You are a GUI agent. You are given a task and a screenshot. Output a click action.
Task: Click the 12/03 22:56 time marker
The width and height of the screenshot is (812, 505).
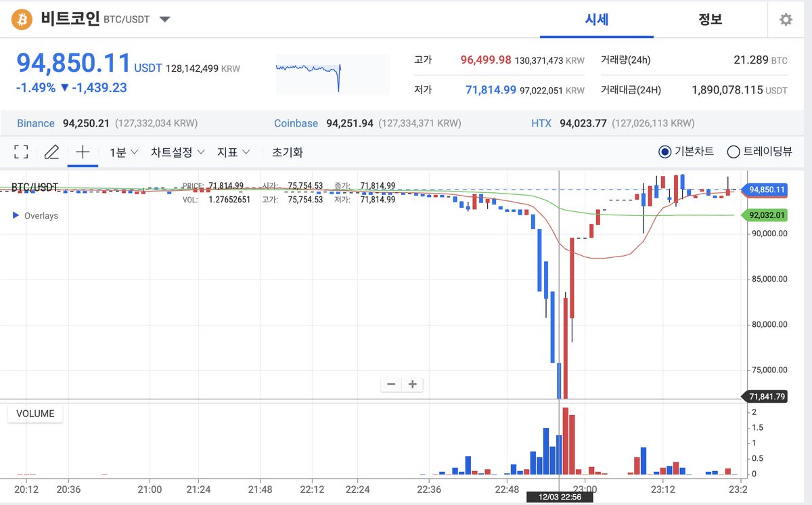coord(560,497)
